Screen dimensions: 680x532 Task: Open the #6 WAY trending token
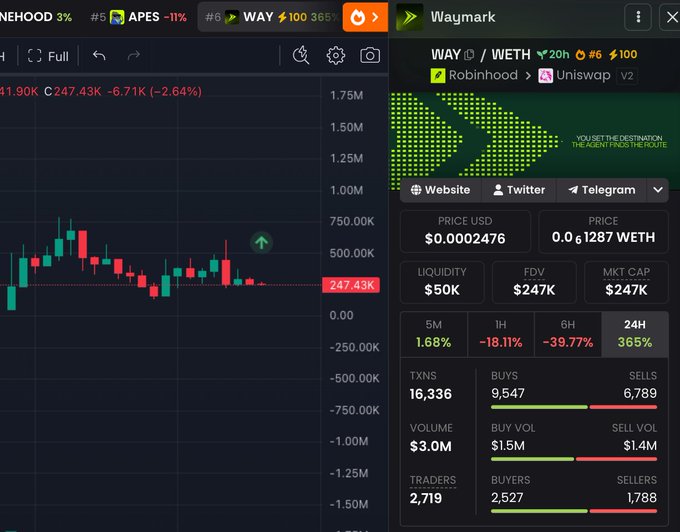270,17
